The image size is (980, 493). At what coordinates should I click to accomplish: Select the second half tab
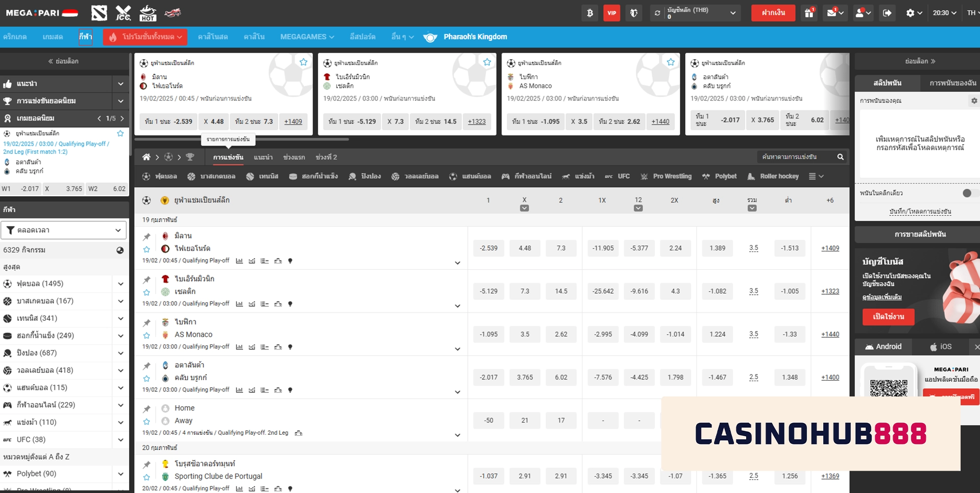point(326,157)
